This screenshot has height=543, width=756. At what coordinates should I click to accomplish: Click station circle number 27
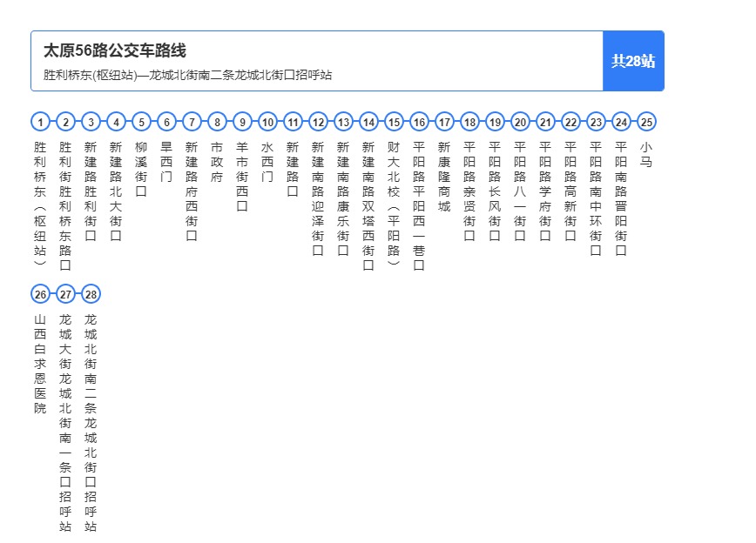(x=65, y=294)
